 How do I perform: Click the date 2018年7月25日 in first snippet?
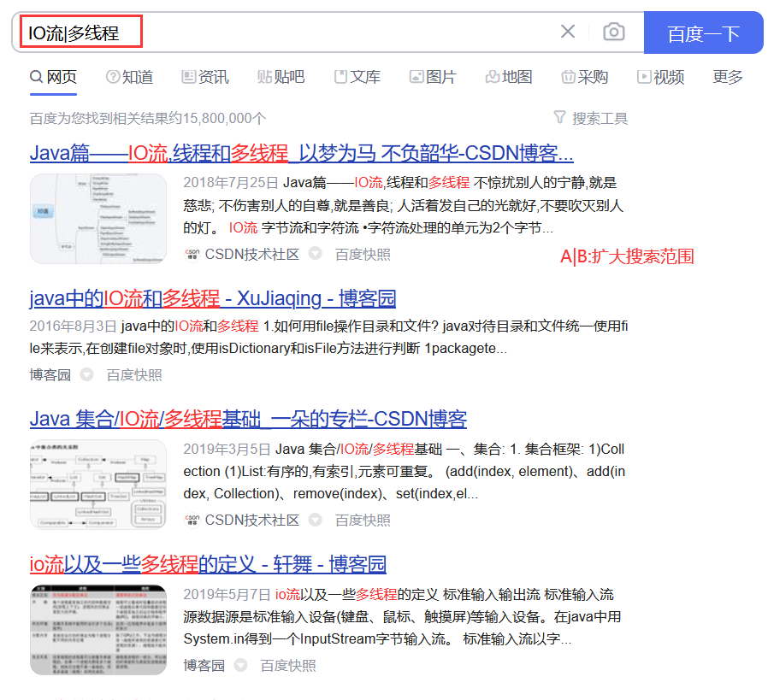231,182
